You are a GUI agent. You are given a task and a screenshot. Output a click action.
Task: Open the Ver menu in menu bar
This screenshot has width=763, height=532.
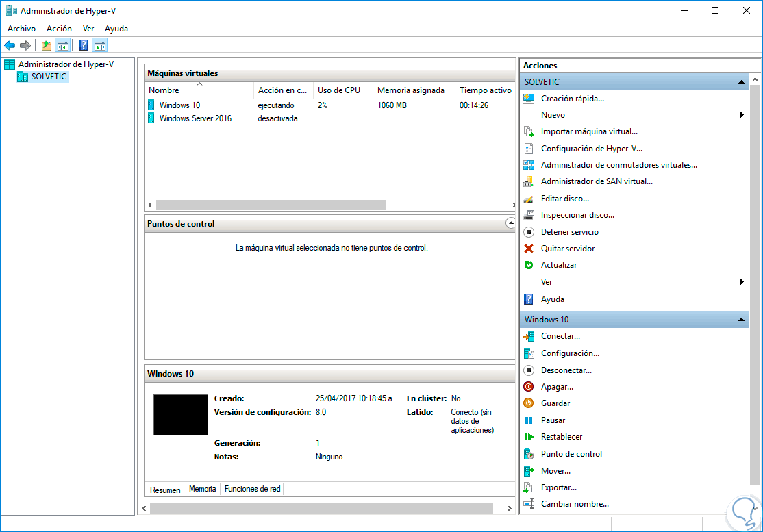[88, 29]
